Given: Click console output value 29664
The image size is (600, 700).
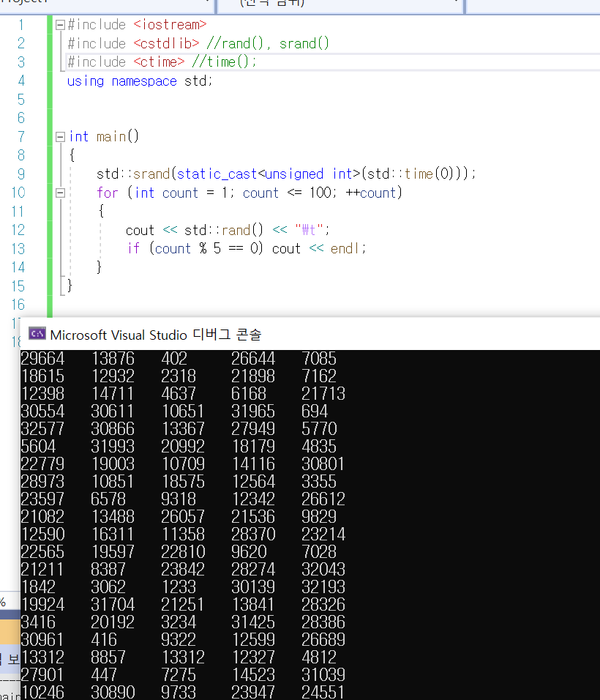Looking at the screenshot, I should tap(43, 359).
